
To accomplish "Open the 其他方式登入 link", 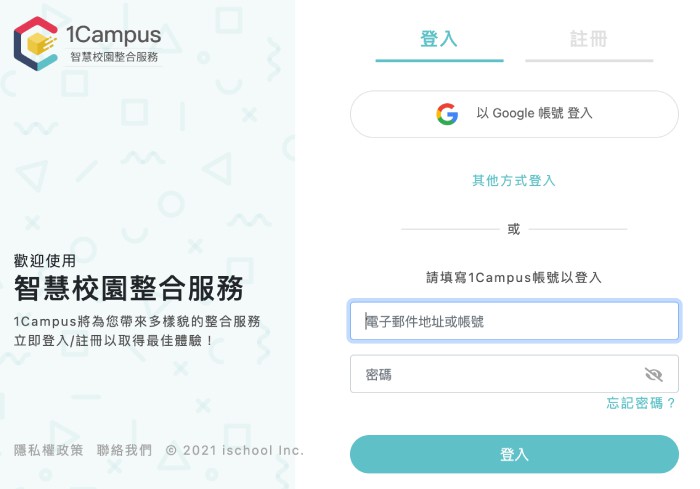I will [514, 181].
